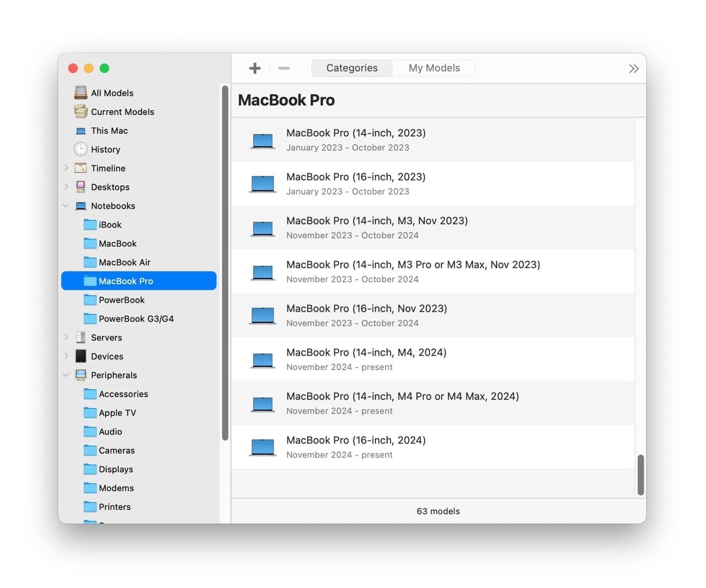Collapse the Peripherals category
This screenshot has height=588, width=706.
[x=66, y=375]
